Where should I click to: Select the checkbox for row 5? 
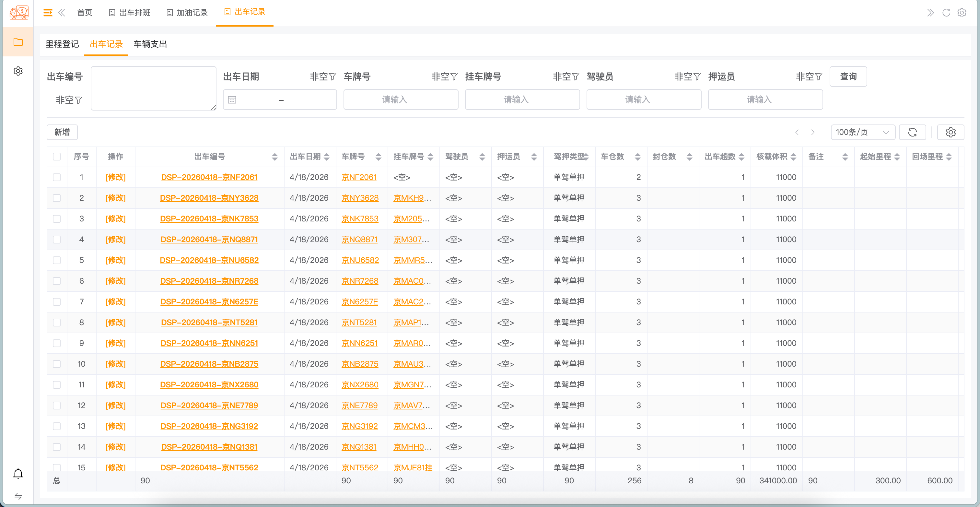(x=57, y=260)
